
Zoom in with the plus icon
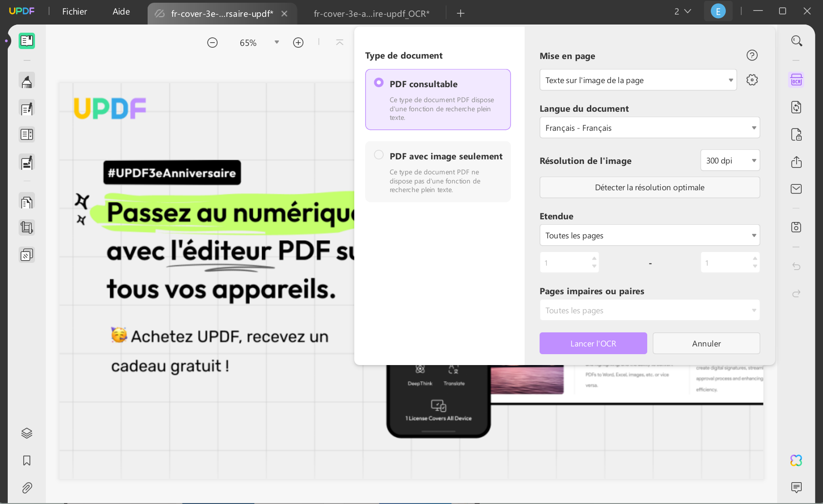tap(298, 43)
